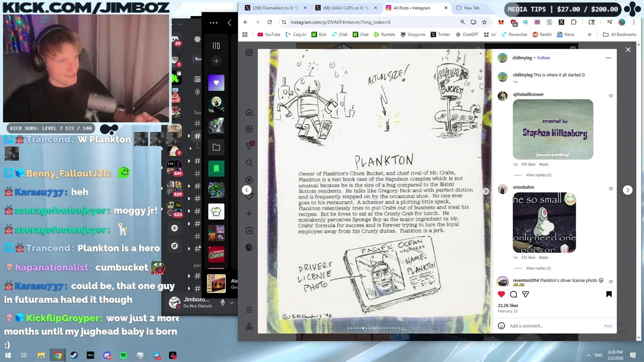
Task: Open chillmyleg profile from post header
Action: (x=522, y=58)
